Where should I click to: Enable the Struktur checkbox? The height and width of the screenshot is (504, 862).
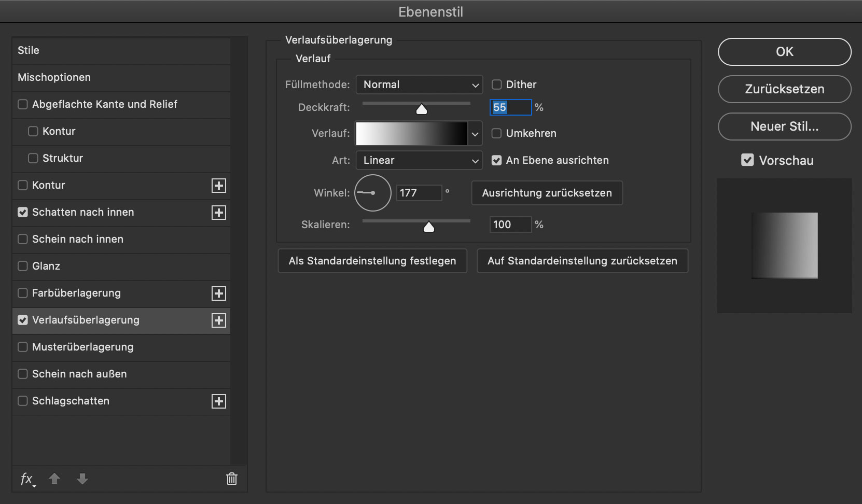(x=33, y=158)
